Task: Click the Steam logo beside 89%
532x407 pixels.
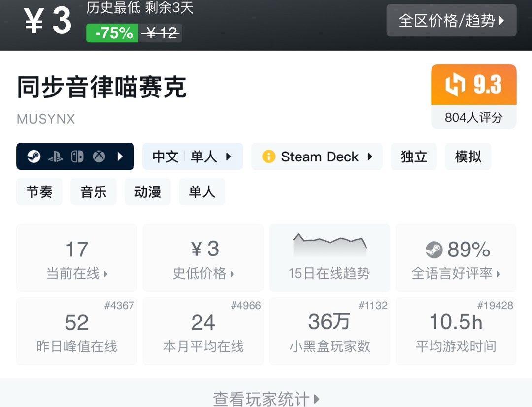Action: tap(434, 250)
